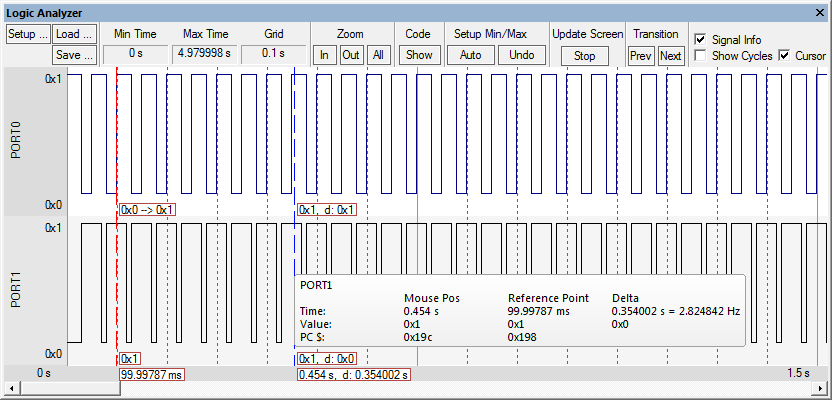Click the PC value 0x198
The width and height of the screenshot is (833, 400).
coord(522,337)
